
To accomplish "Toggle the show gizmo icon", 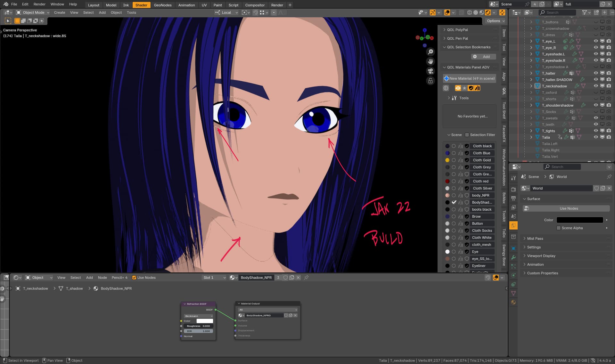I will [x=432, y=12].
